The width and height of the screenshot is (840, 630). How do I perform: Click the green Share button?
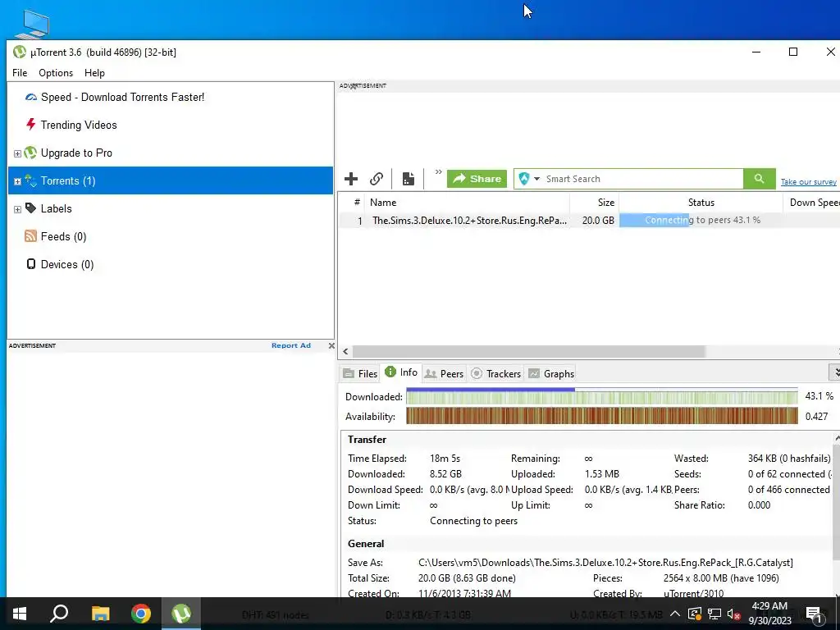[477, 178]
